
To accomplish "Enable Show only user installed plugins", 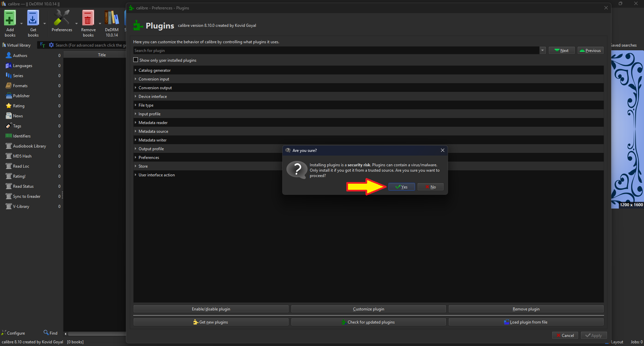I will (x=136, y=60).
